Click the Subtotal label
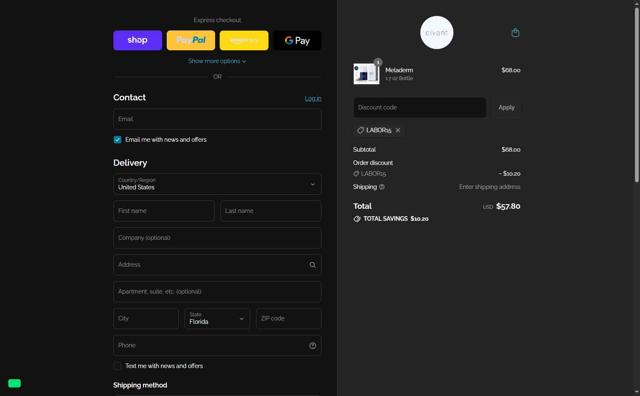Image resolution: width=640 pixels, height=396 pixels. point(364,150)
